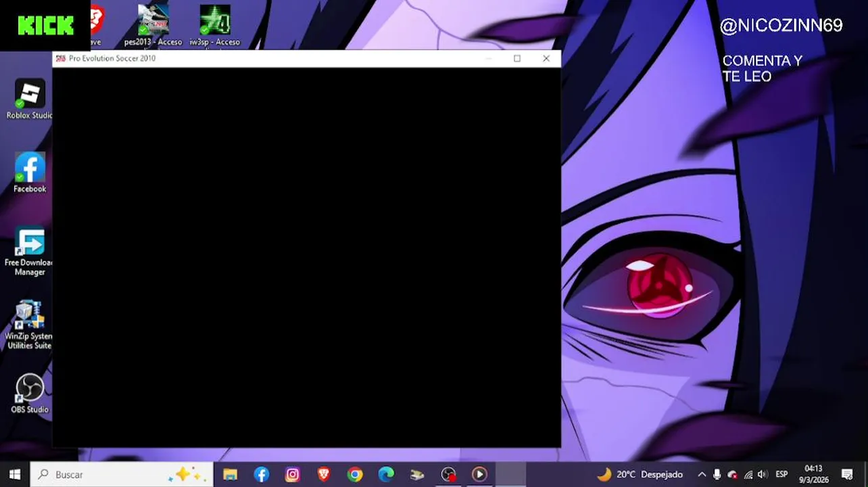
Task: Open Instagram from the taskbar
Action: pos(293,475)
